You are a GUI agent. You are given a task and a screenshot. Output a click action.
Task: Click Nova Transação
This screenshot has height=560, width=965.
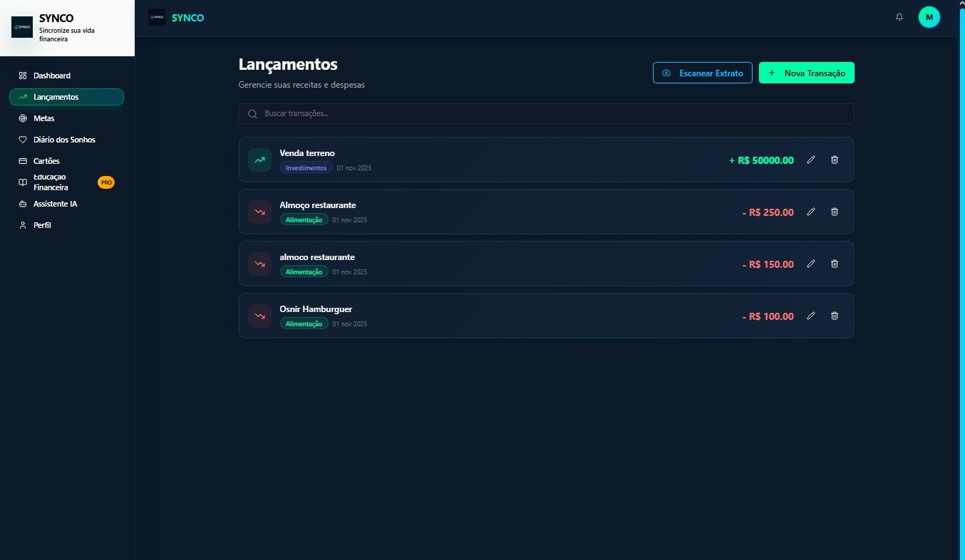coord(806,72)
